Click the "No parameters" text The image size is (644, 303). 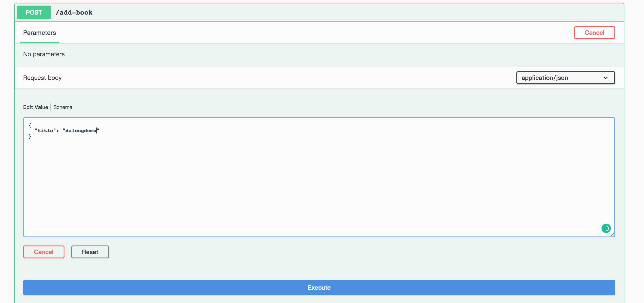pyautogui.click(x=44, y=54)
